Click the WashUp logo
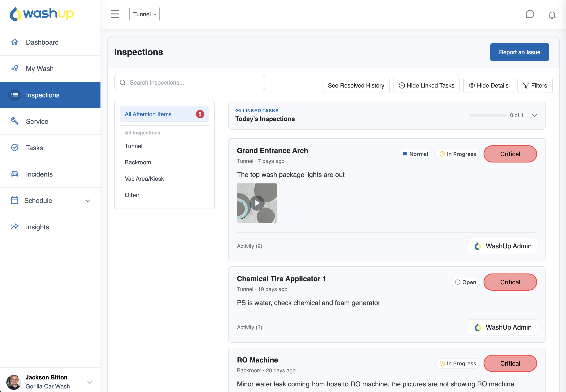Viewport: 566px width, 392px height. (x=42, y=14)
